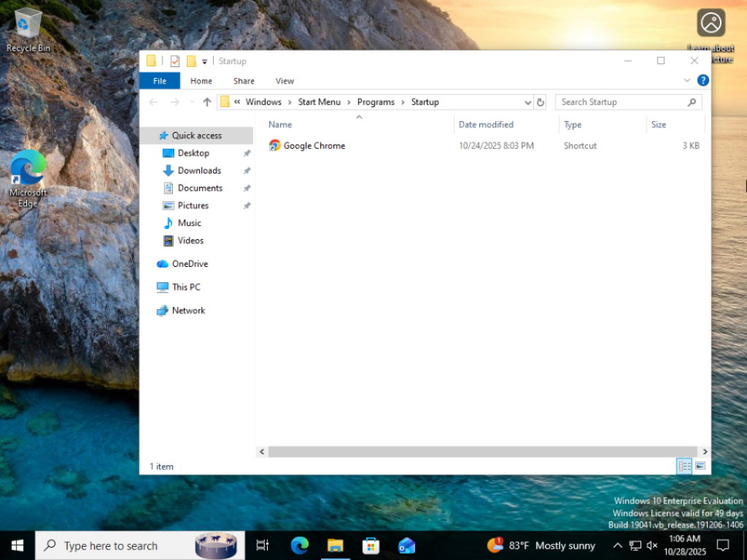Open the View ribbon tab

(285, 81)
